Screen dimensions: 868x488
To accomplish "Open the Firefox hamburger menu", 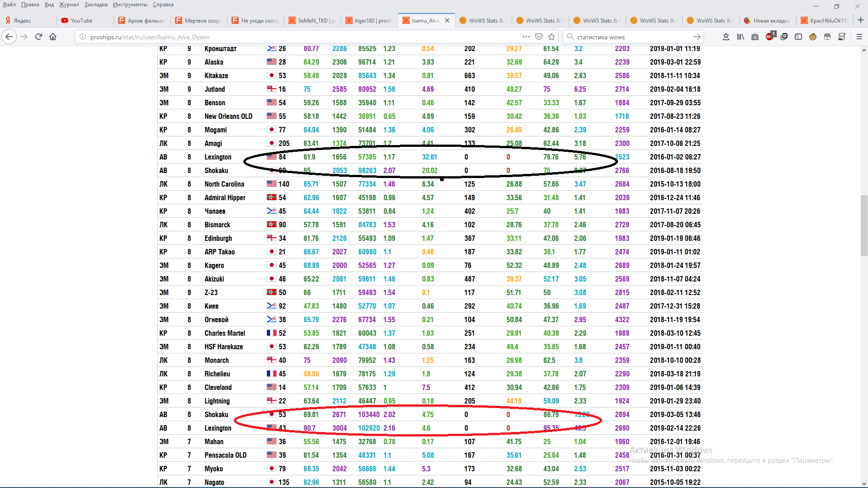I will 859,37.
